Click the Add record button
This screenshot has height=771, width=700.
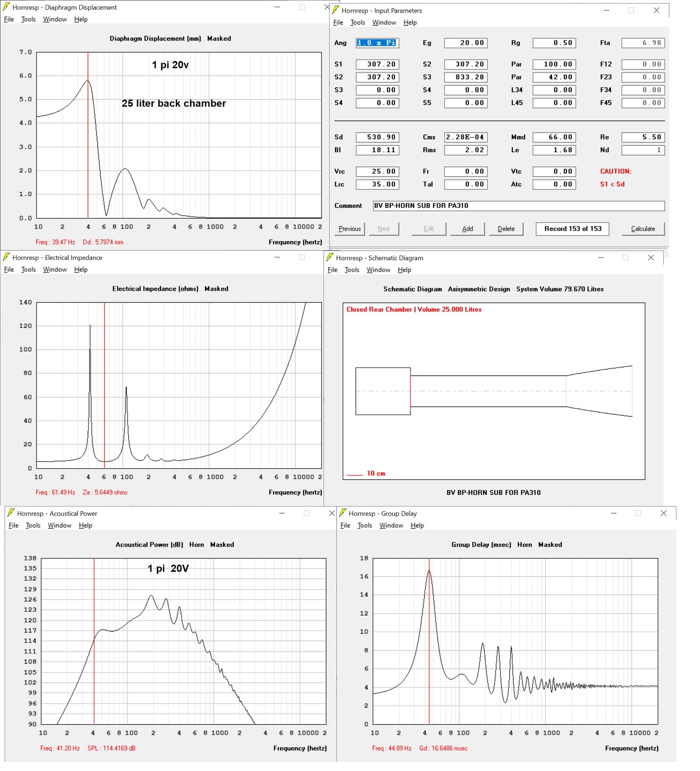(468, 229)
